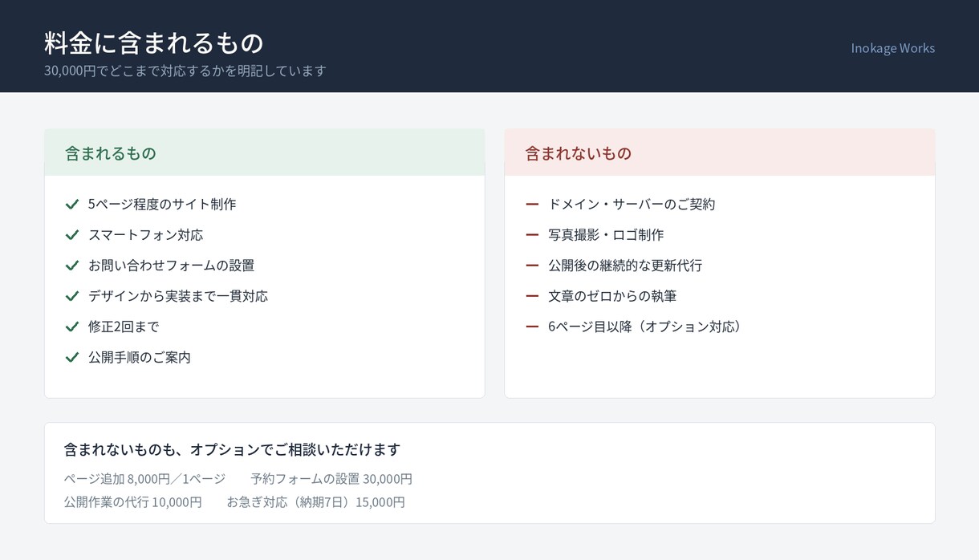Click the dash icon beside 6ページ目以降
Viewport: 979px width, 560px height.
pyautogui.click(x=532, y=327)
